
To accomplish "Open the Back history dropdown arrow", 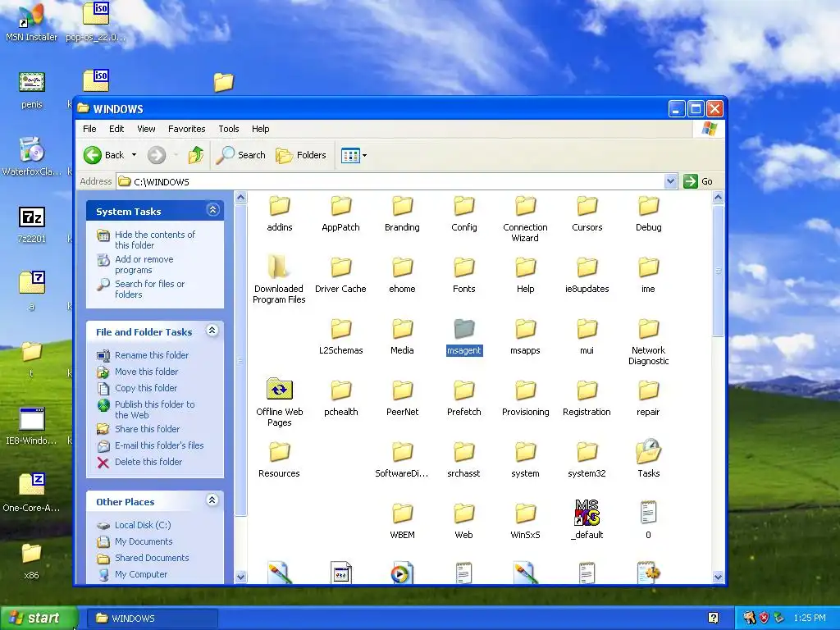I will point(134,155).
